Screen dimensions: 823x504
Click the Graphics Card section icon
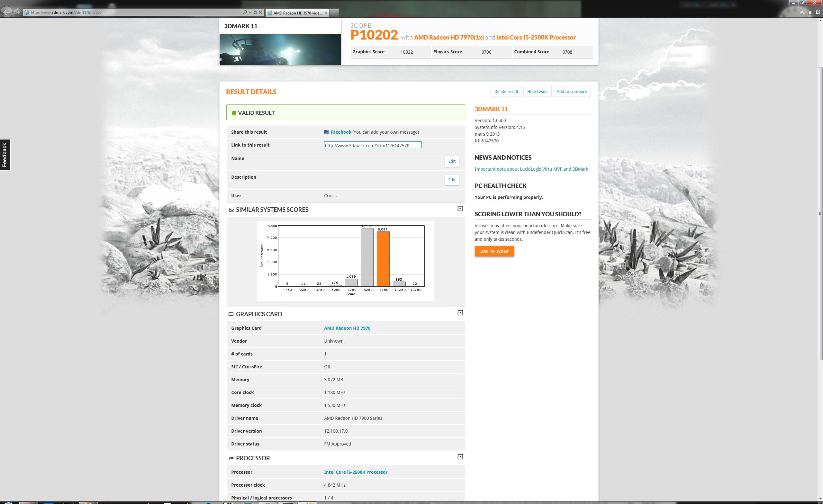tap(231, 314)
